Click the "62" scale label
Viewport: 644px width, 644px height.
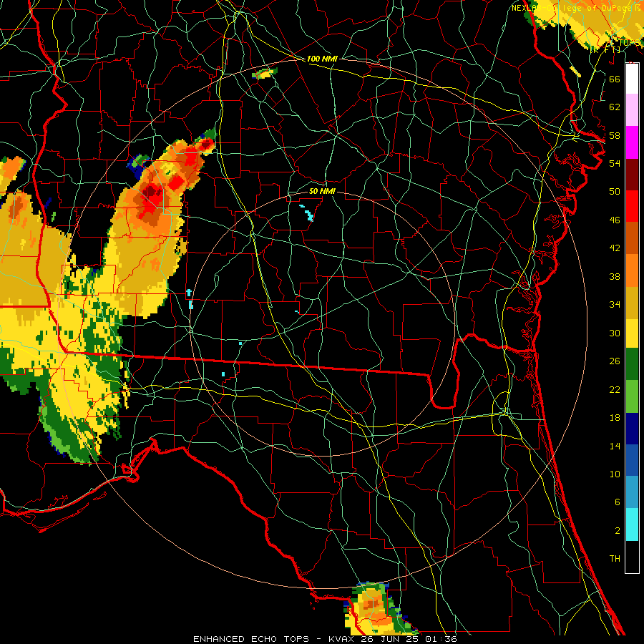615,107
